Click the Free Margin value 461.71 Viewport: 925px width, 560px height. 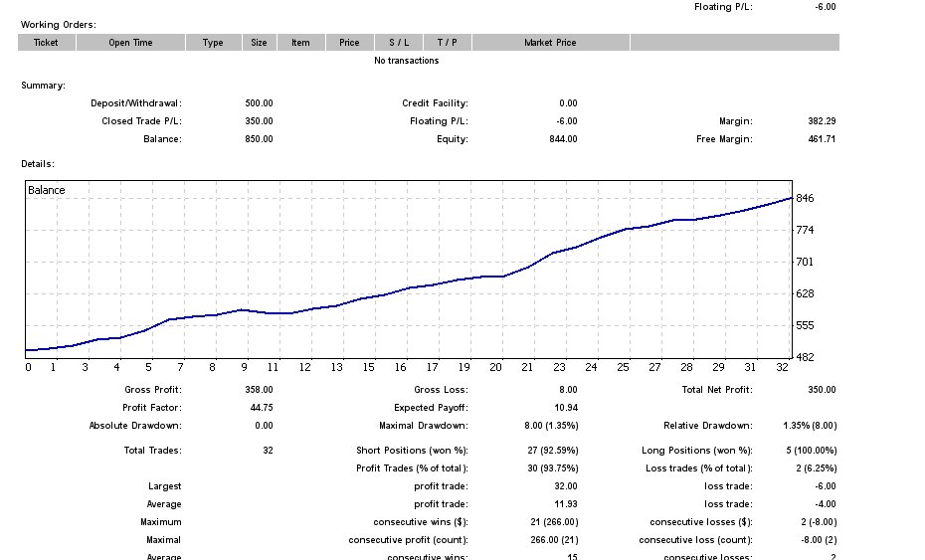tap(822, 139)
